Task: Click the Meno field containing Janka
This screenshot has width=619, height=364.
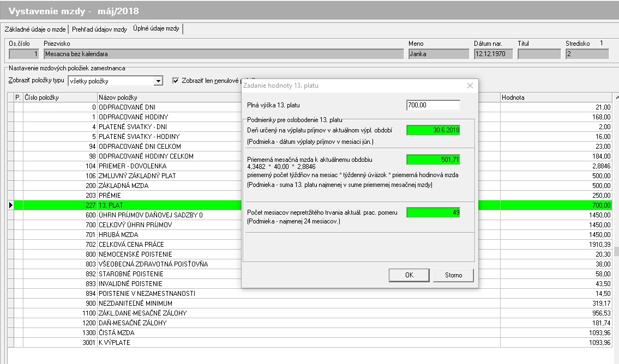Action: click(438, 54)
